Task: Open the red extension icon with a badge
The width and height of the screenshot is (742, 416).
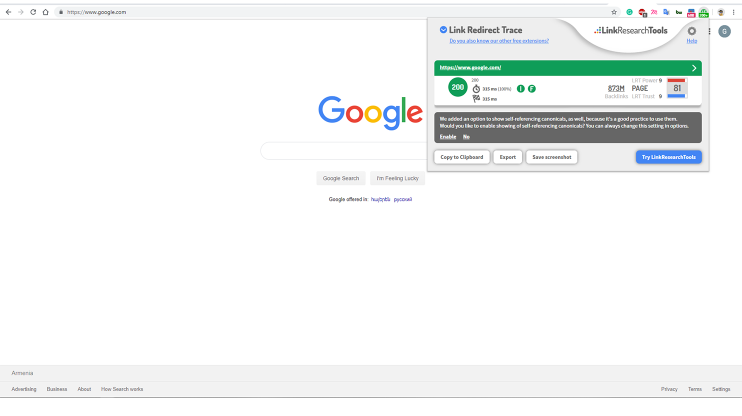Action: click(642, 12)
